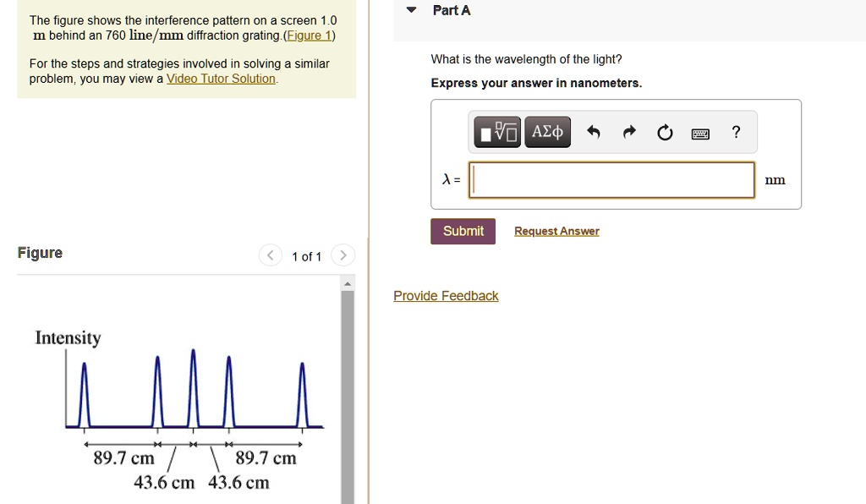Go to the previous figure
This screenshot has width=866, height=504.
click(270, 255)
